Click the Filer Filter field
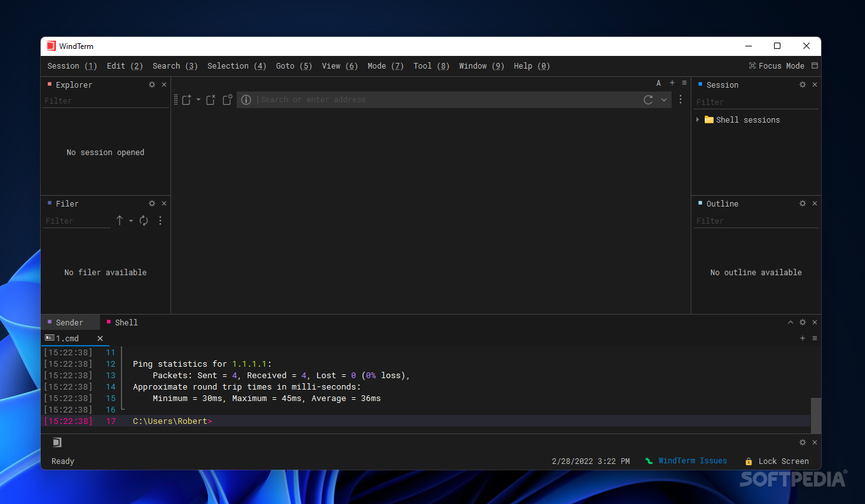This screenshot has width=865, height=504. point(77,221)
